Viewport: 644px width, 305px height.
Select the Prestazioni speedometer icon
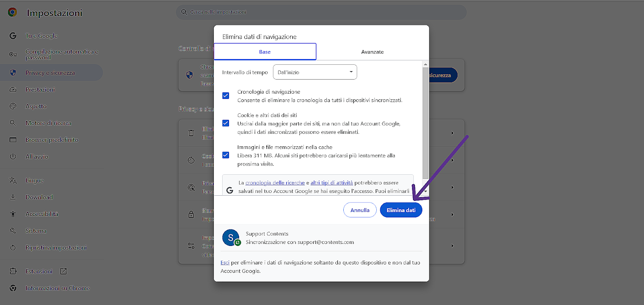[x=13, y=90]
